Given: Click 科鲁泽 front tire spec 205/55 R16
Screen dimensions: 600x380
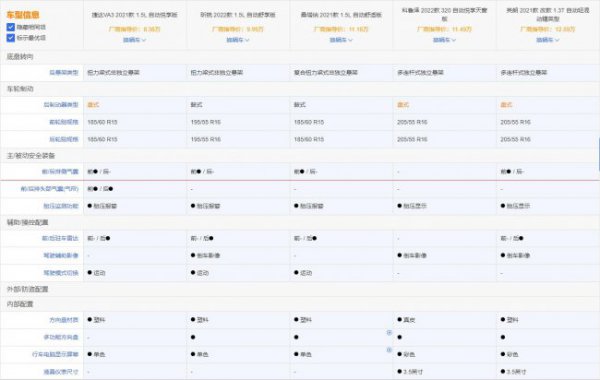Looking at the screenshot, I should (412, 122).
